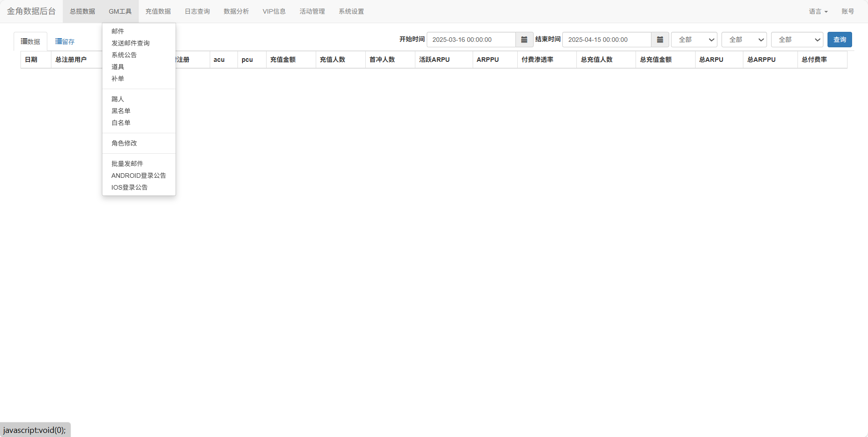The image size is (868, 437).
Task: Expand the first 全部 dropdown
Action: [694, 40]
